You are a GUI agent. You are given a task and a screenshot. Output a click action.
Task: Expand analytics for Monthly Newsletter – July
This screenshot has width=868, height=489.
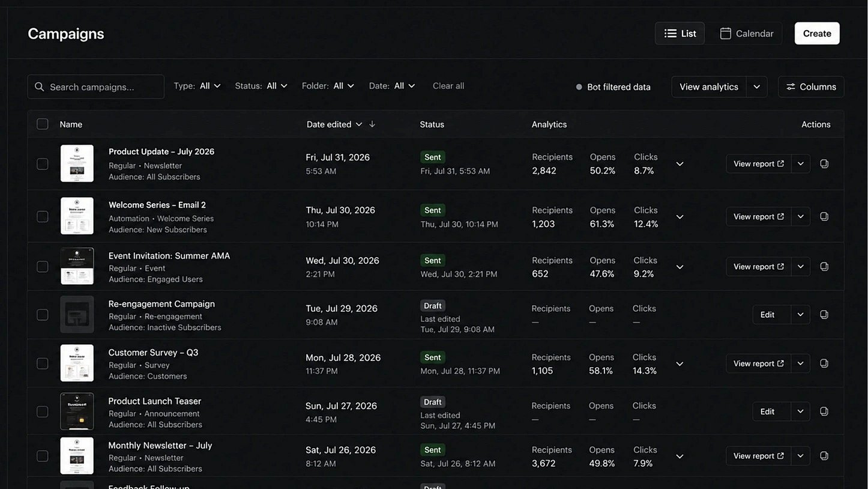[x=680, y=455]
